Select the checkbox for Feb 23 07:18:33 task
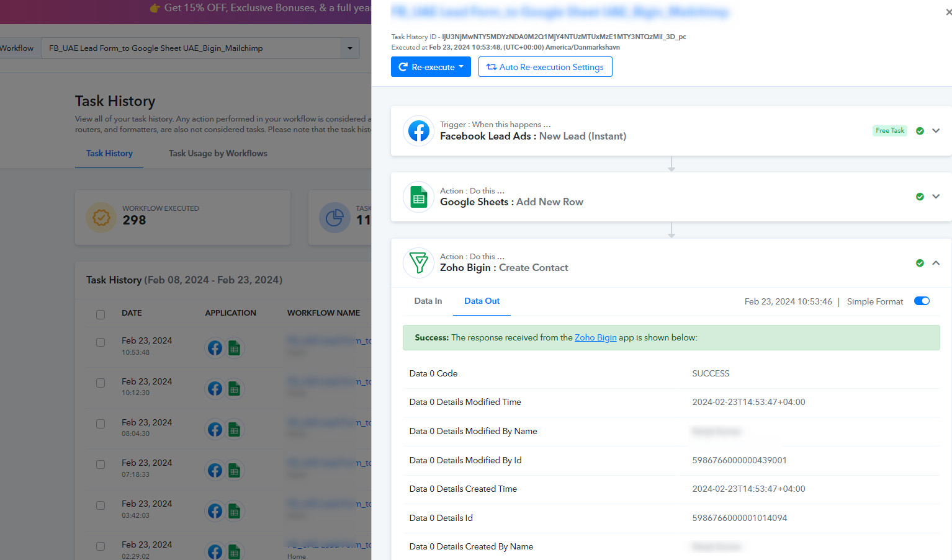The height and width of the screenshot is (560, 952). 101,464
